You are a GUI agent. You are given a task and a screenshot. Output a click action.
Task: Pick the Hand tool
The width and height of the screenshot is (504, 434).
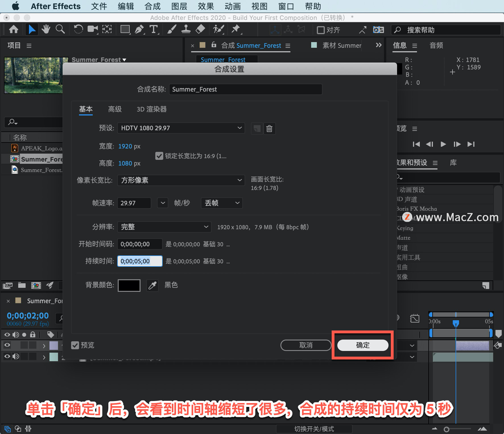click(x=46, y=29)
